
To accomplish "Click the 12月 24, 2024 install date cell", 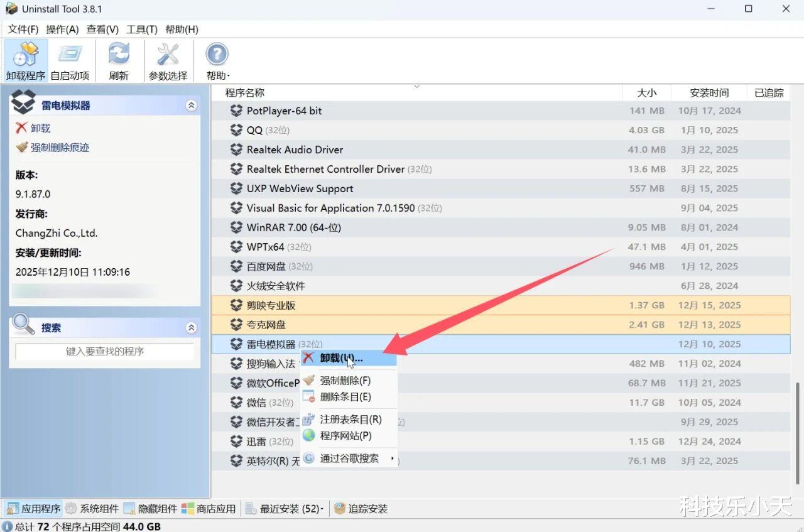I will click(709, 442).
